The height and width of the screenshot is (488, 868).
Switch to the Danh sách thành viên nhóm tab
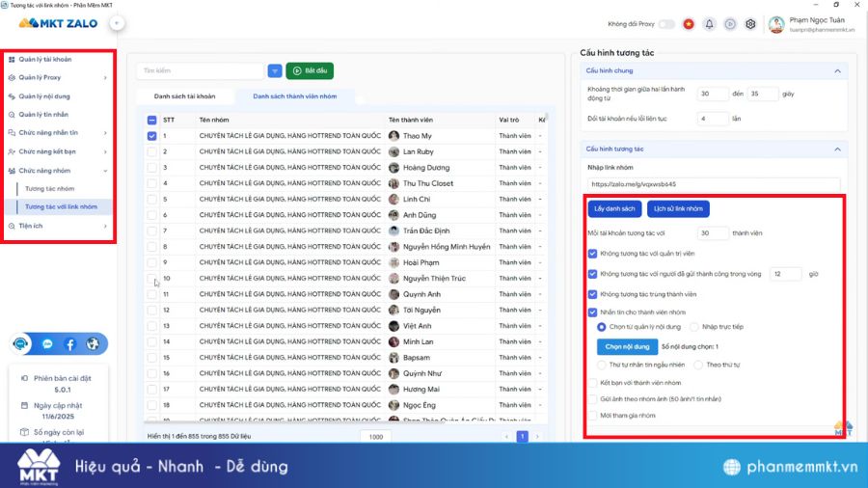pyautogui.click(x=294, y=96)
